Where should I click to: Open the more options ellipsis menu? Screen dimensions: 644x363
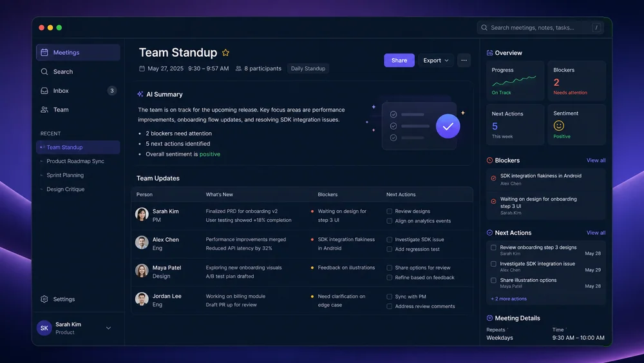pos(464,61)
